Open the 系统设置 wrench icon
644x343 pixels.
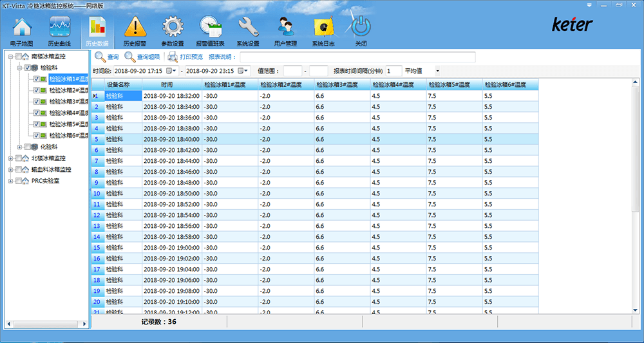(248, 27)
